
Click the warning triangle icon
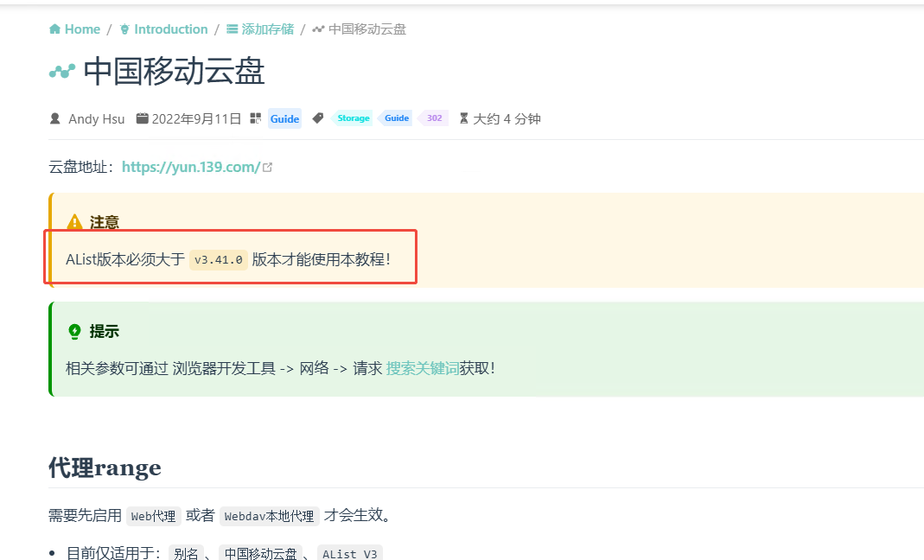(74, 222)
